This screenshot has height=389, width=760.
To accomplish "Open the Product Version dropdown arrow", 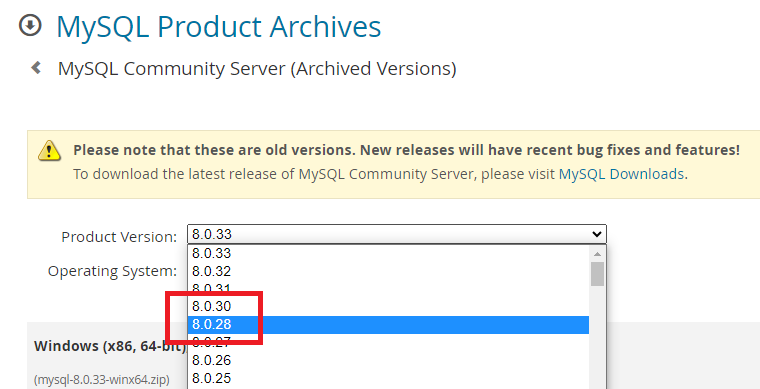I will point(597,234).
